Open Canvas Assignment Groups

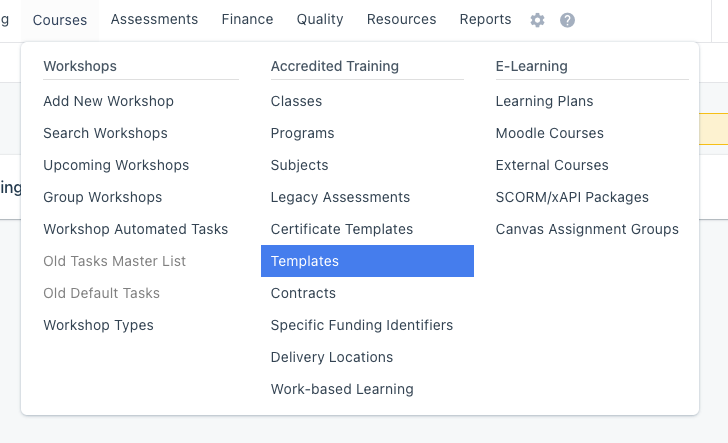[x=587, y=229]
